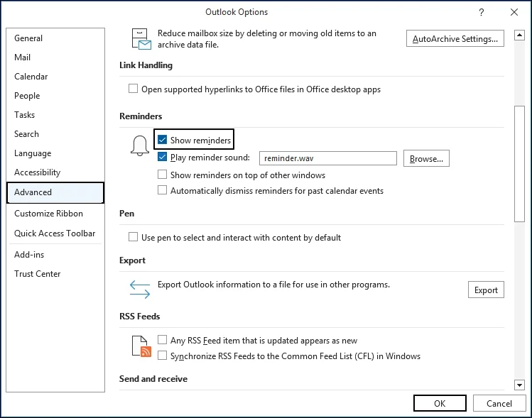Image resolution: width=532 pixels, height=418 pixels.
Task: Click the Export Outlook information description text
Action: (x=273, y=285)
